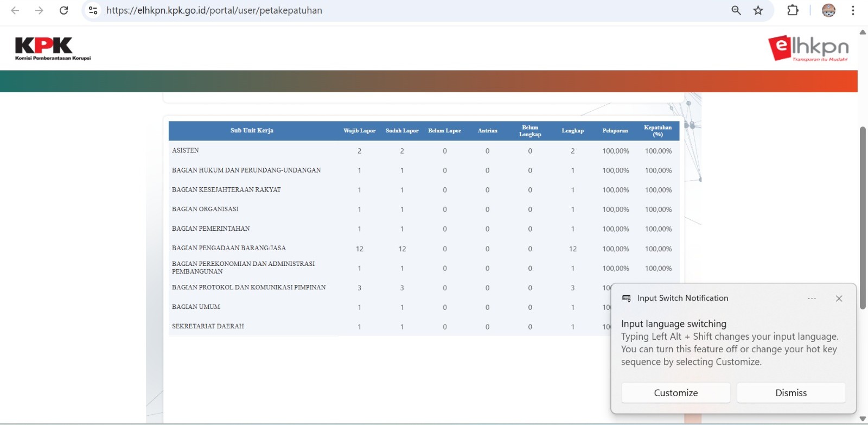
Task: Click the browser forward arrow
Action: click(x=39, y=10)
